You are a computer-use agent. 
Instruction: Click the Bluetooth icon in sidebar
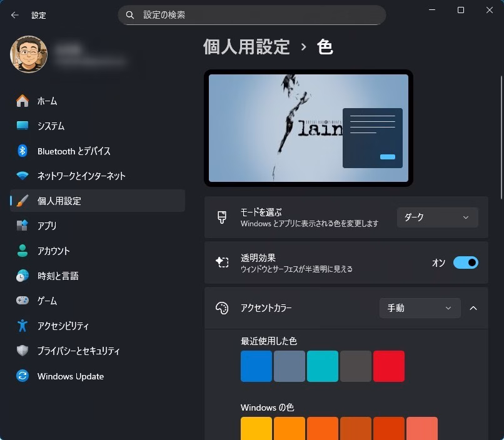click(23, 151)
